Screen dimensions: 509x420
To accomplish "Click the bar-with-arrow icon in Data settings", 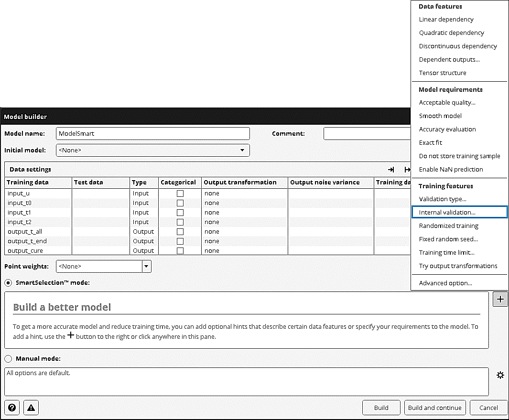I will click(407, 170).
